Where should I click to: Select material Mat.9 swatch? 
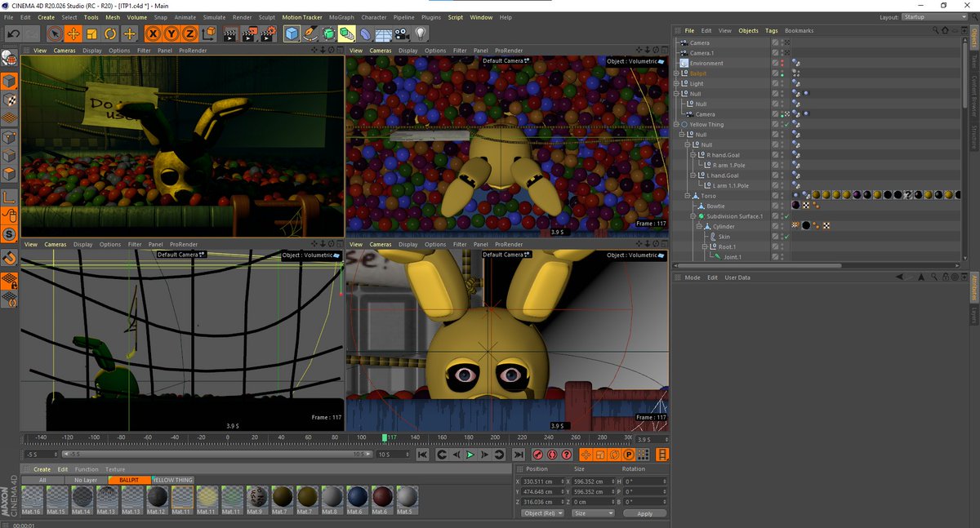point(256,500)
